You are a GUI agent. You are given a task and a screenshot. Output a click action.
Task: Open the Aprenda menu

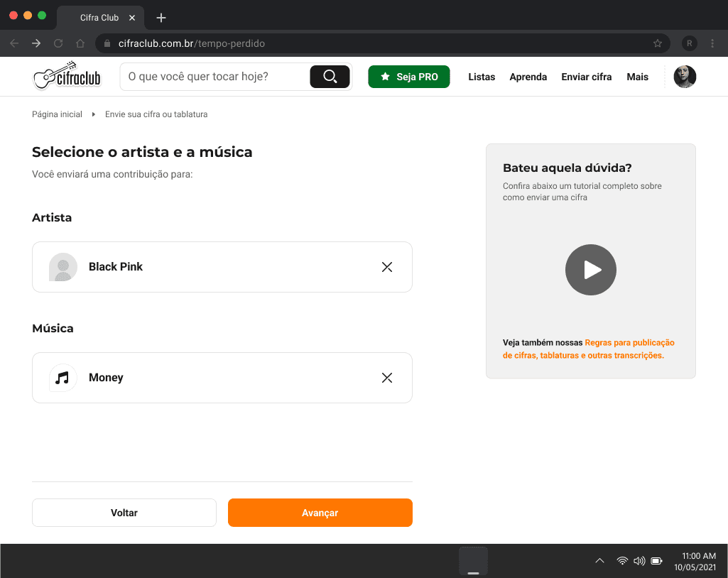tap(528, 77)
